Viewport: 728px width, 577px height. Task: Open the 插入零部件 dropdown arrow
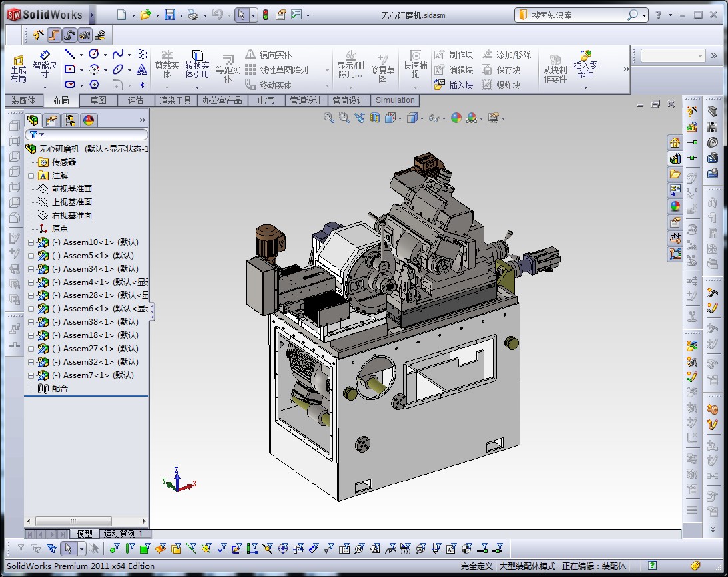click(586, 87)
